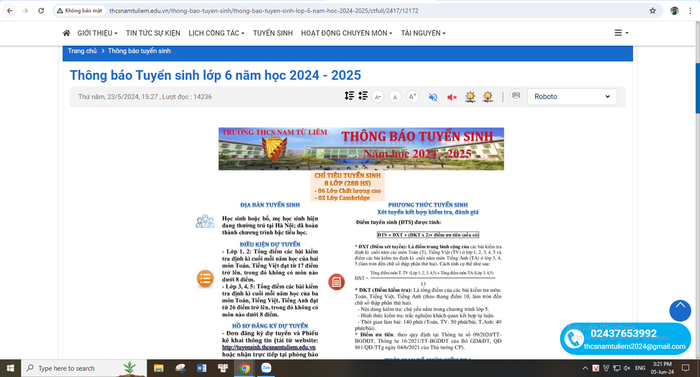This screenshot has width=700, height=377.
Task: Switch ENG input language
Action: [640, 368]
